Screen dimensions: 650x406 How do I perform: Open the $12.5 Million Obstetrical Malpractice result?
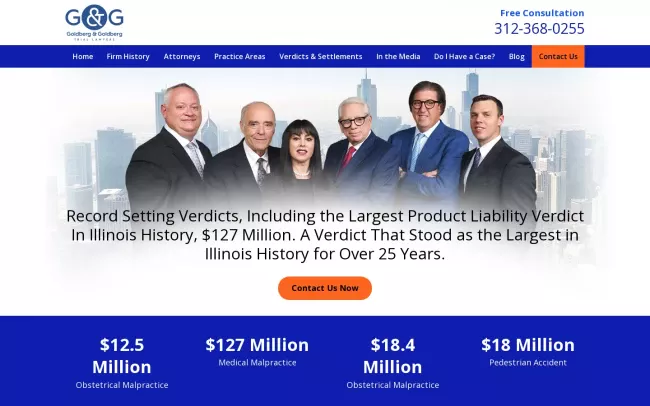pyautogui.click(x=122, y=363)
